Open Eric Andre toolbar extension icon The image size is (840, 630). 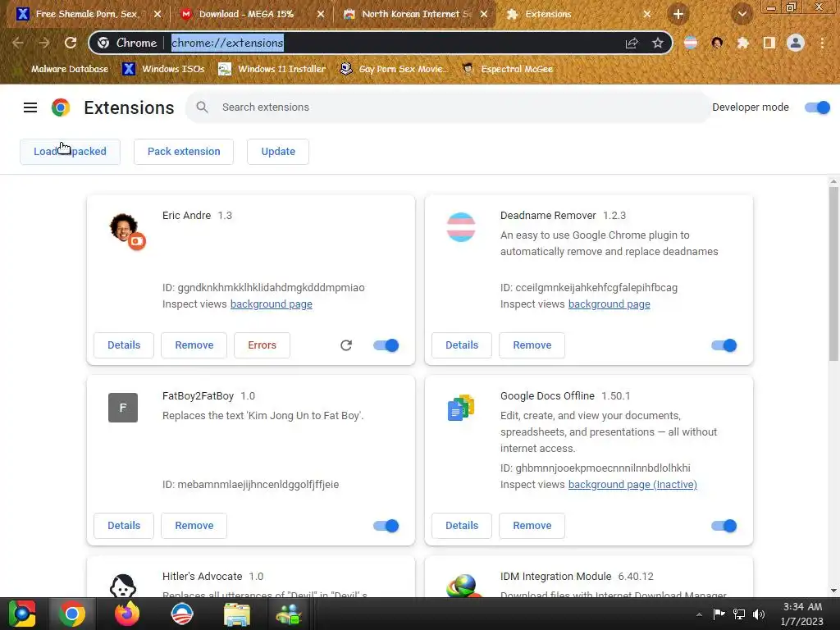[x=717, y=43]
